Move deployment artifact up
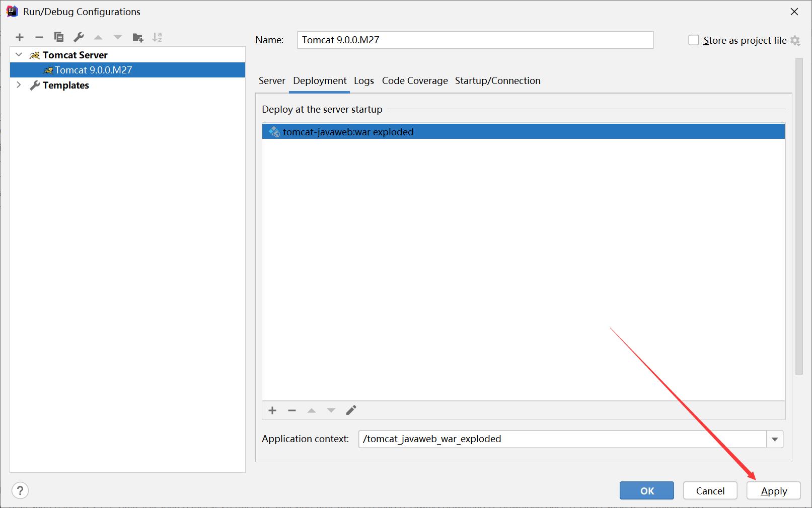812x508 pixels. [x=312, y=410]
